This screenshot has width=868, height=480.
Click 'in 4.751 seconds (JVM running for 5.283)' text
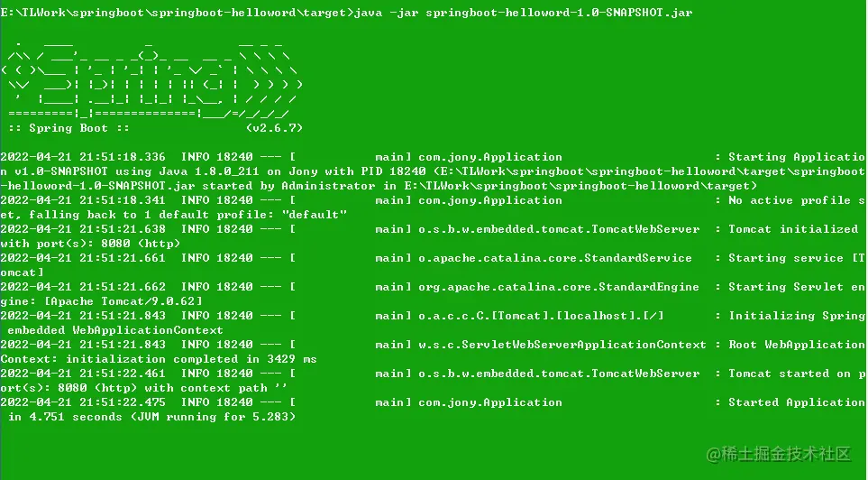coord(152,417)
